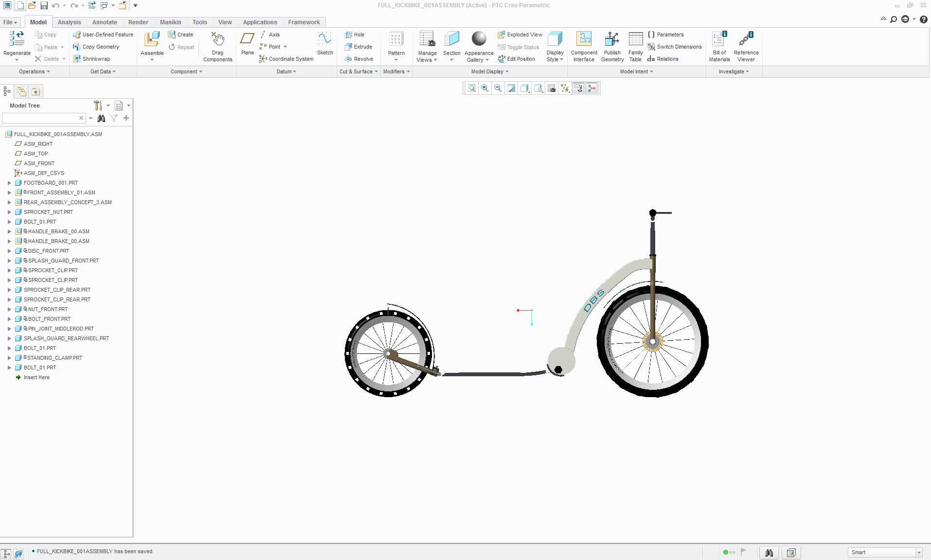The height and width of the screenshot is (560, 931).
Task: Click the Sketch tool icon
Action: pos(324,44)
